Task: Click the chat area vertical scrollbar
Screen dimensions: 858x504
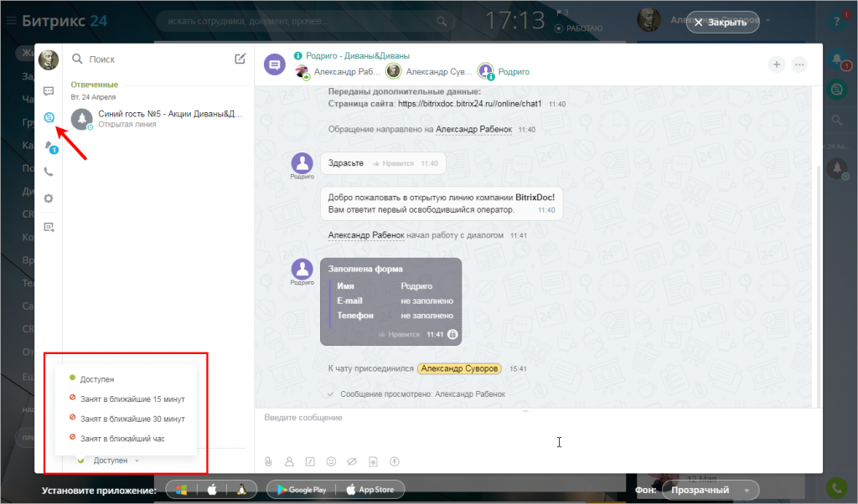Action: [819, 285]
